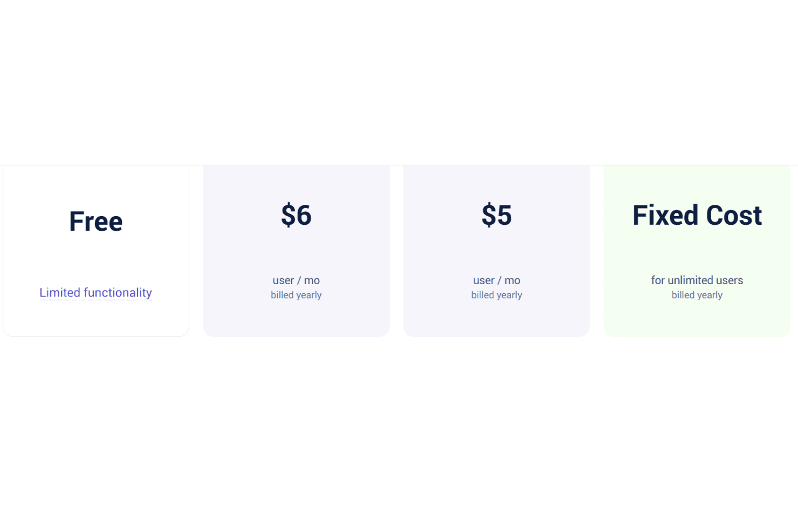798x532 pixels.
Task: Click 'billed yearly' under the $6 plan
Action: click(x=297, y=295)
